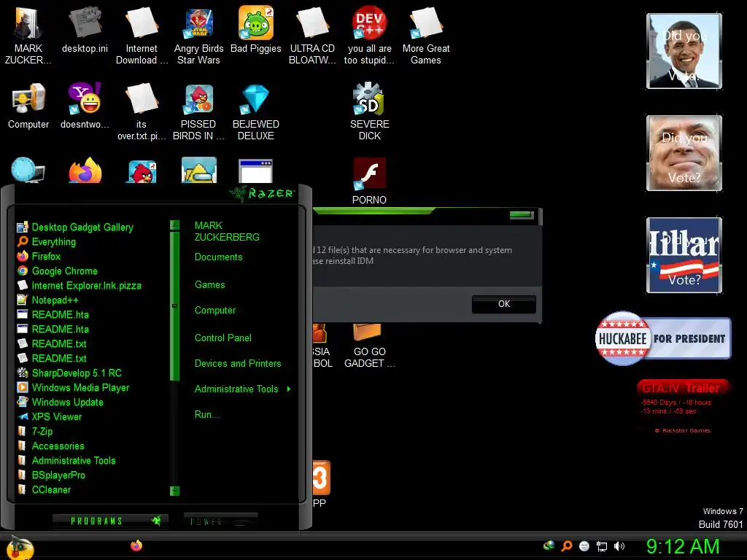The image size is (747, 560).
Task: Click the McCain 'Did you Vote?' gadget
Action: pyautogui.click(x=684, y=153)
